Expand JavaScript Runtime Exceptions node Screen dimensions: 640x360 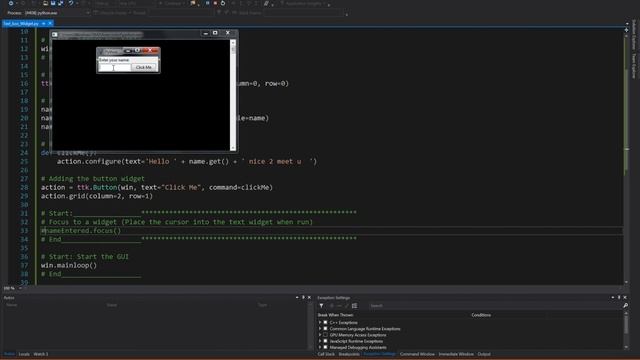pos(320,341)
